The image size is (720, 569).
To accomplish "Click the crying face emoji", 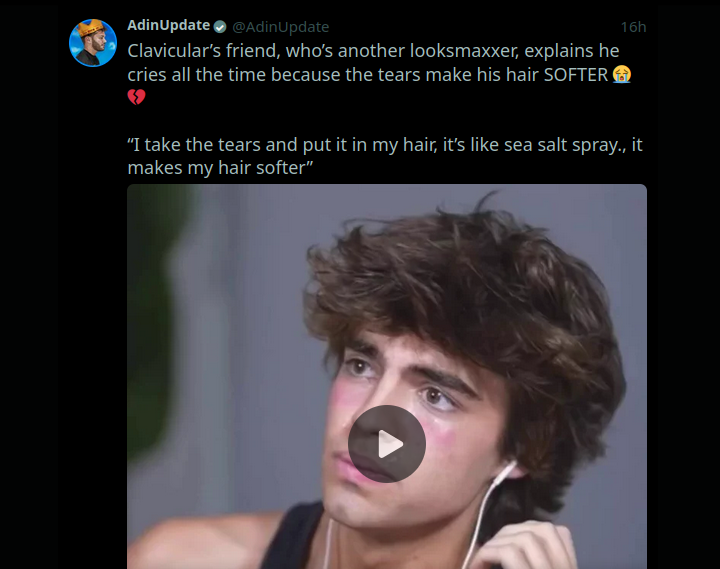I will tap(622, 74).
